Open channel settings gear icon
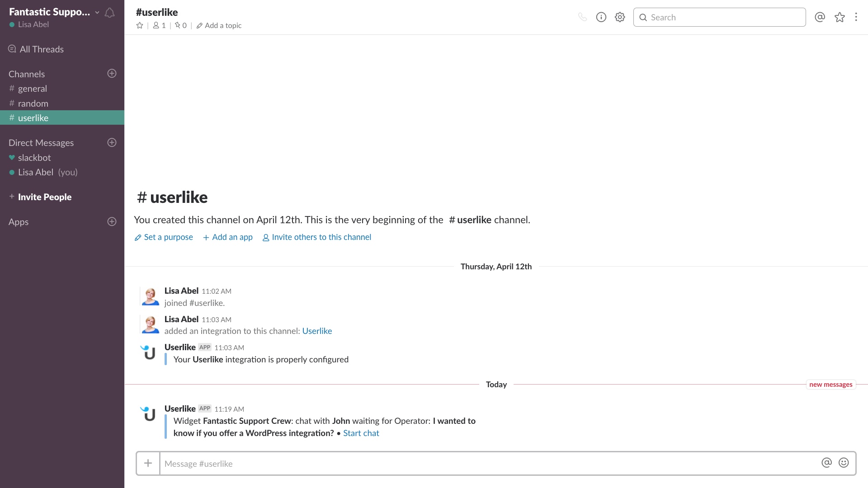The width and height of the screenshot is (868, 488). pyautogui.click(x=620, y=17)
